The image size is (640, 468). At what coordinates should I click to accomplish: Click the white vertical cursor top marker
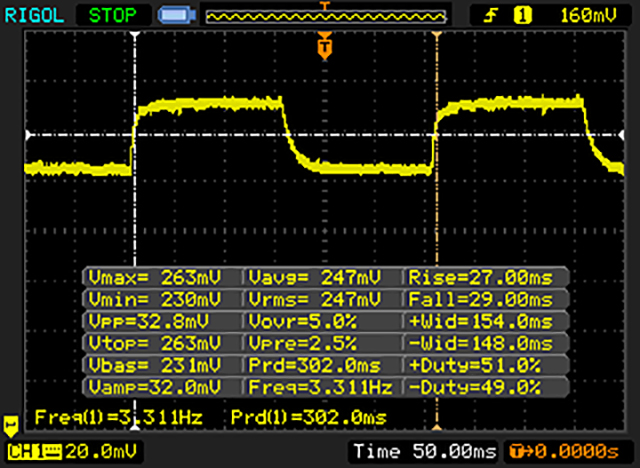pyautogui.click(x=135, y=35)
